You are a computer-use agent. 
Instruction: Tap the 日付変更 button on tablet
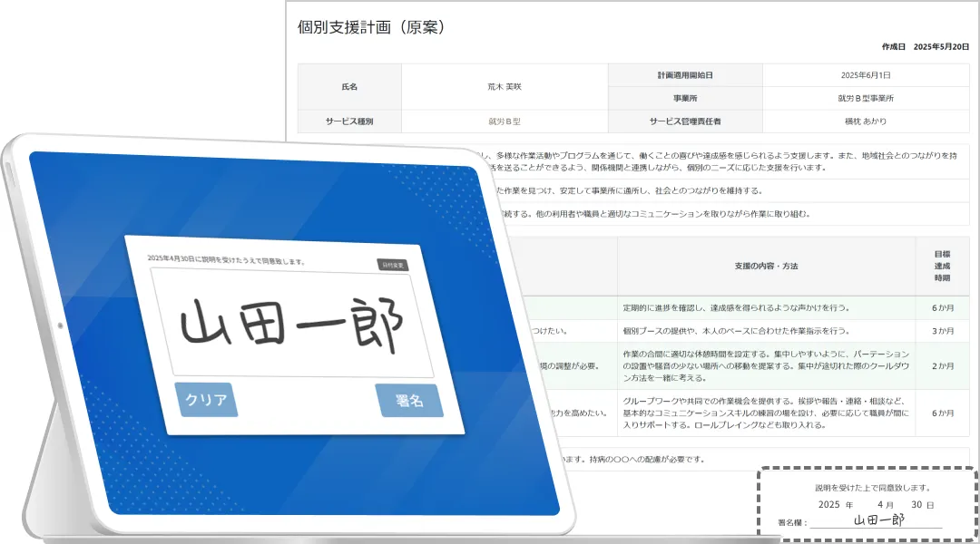coord(393,265)
